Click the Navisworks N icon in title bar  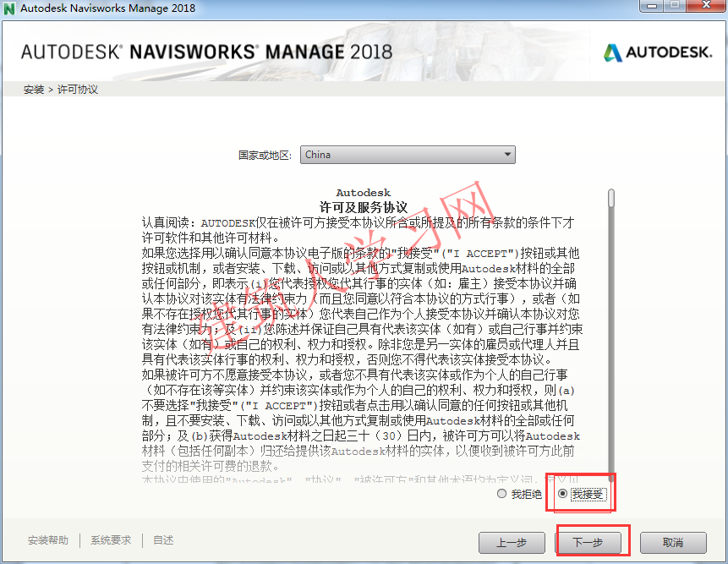[x=9, y=8]
